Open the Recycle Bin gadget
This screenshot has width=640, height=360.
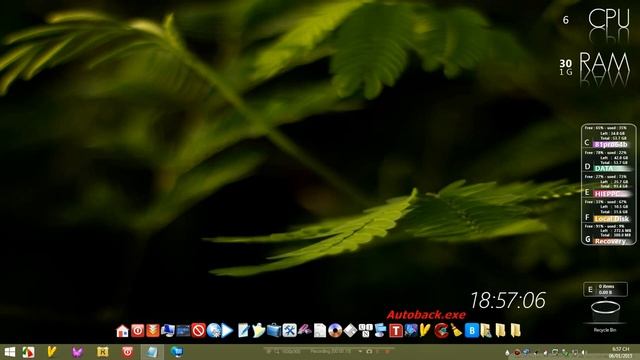click(605, 315)
